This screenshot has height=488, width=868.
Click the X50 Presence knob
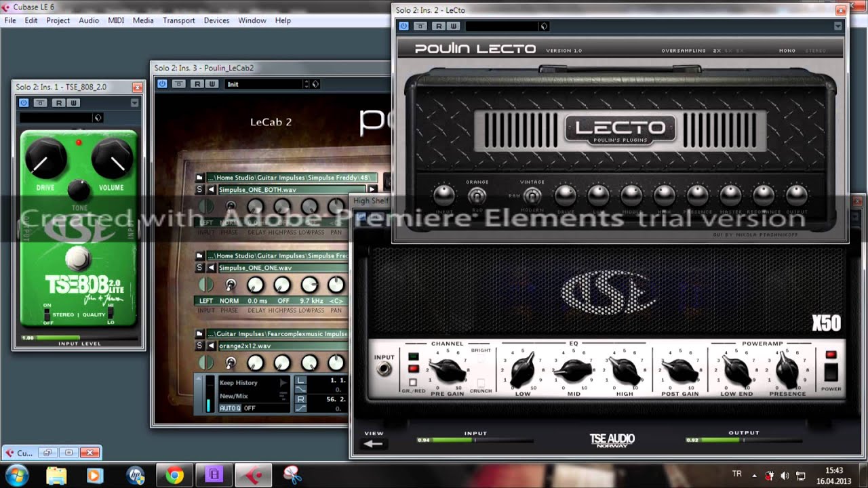tap(787, 370)
